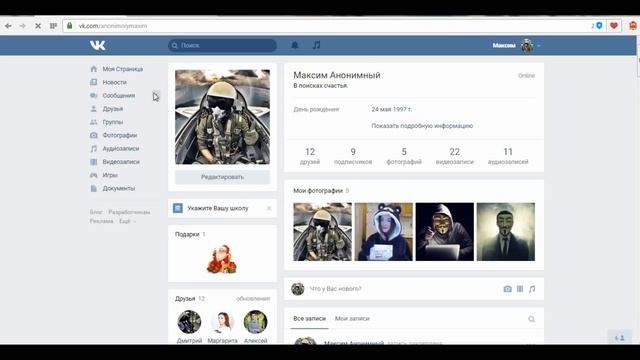Click the header user avatar
The image size is (640, 360).
tap(527, 45)
